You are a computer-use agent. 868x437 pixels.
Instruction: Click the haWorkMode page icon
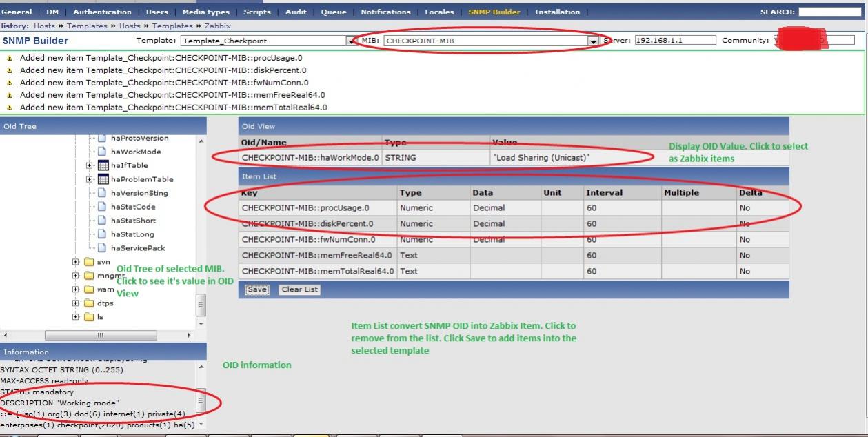[102, 152]
